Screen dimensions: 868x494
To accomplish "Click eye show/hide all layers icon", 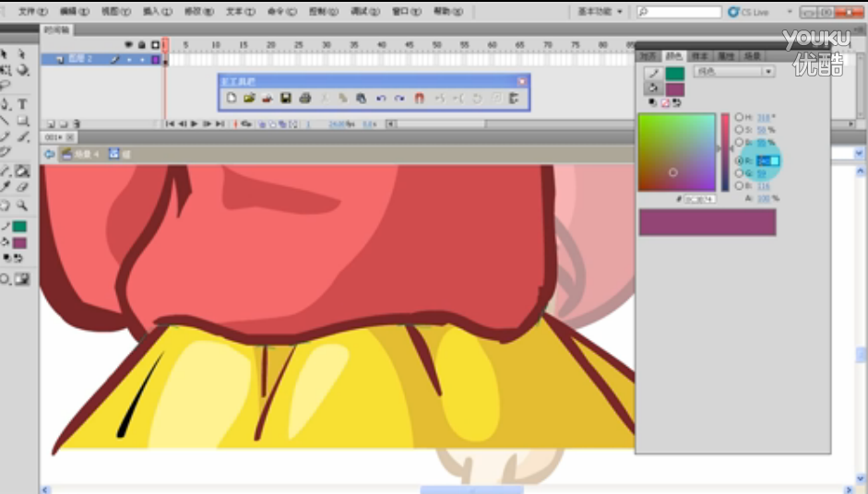I will point(128,45).
